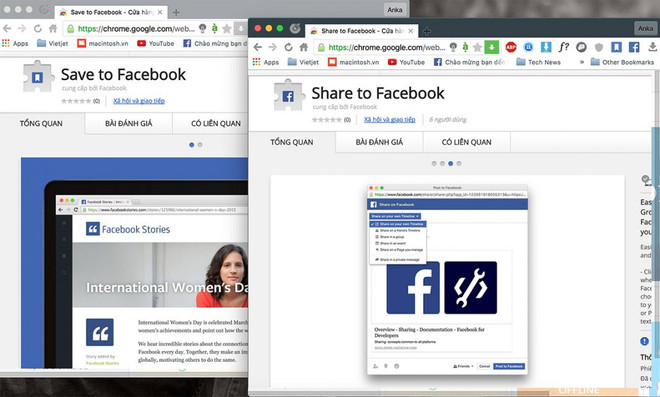
Task: Select second carousel dot in Share to Facebook window
Action: [x=442, y=163]
